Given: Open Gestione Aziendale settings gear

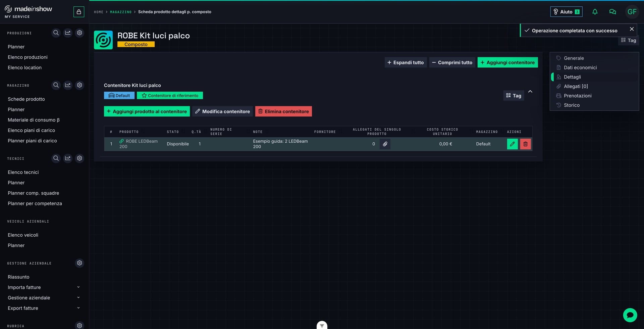Looking at the screenshot, I should tap(79, 263).
